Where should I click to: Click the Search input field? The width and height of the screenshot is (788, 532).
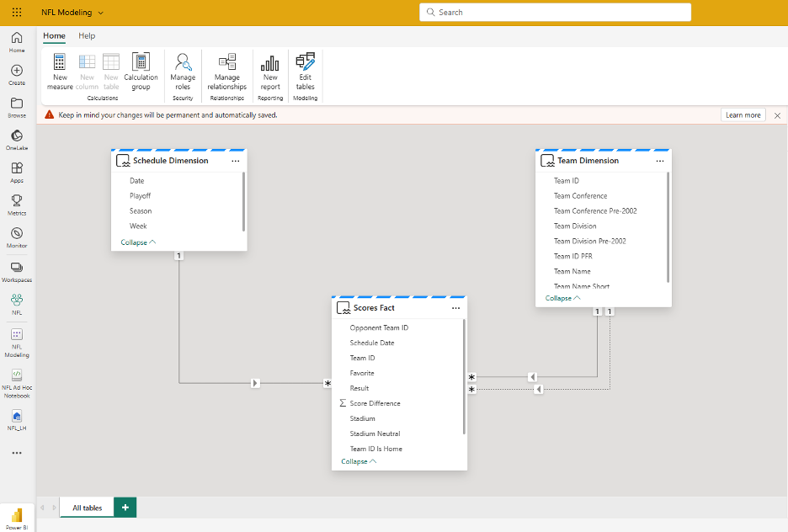click(555, 12)
